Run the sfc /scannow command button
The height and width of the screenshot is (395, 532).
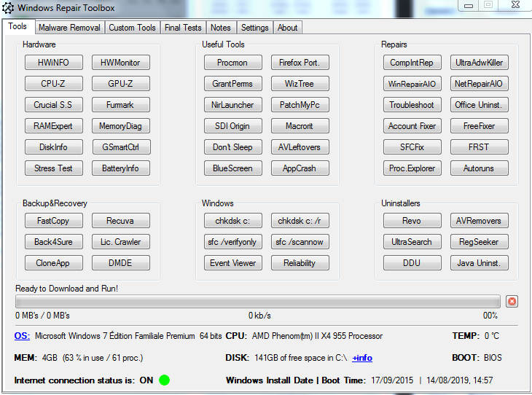(300, 242)
